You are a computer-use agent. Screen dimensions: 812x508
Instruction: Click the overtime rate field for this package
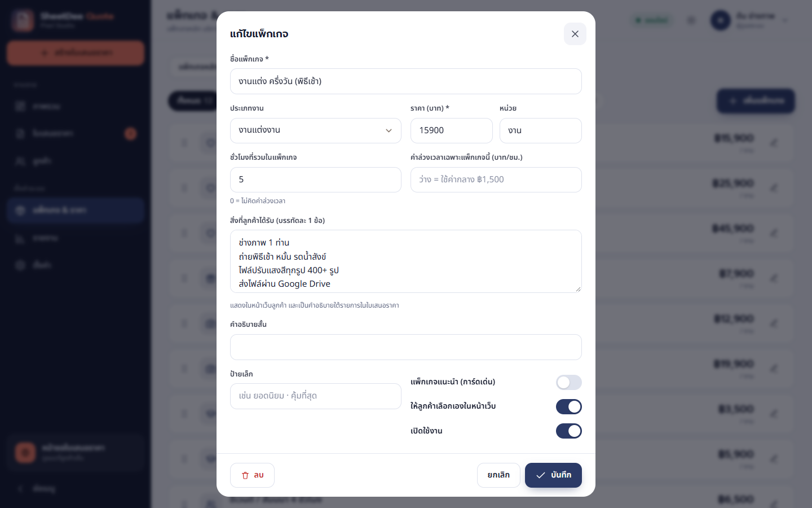point(496,179)
